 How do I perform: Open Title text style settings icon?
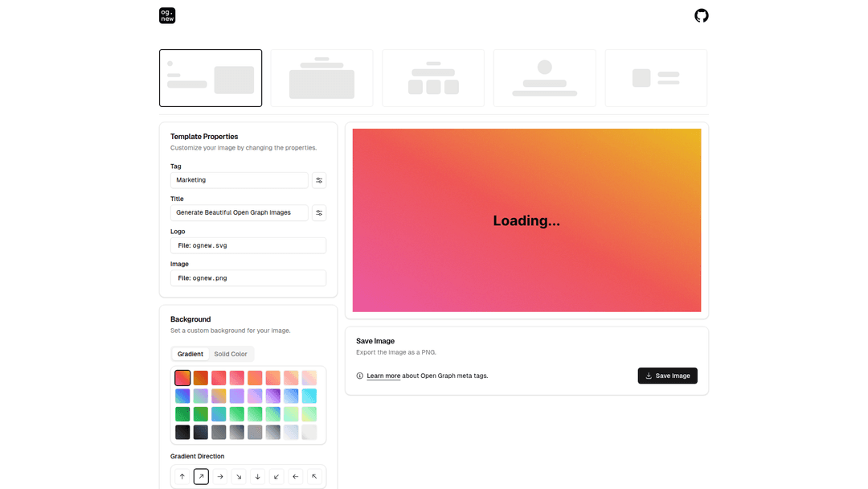(x=319, y=213)
